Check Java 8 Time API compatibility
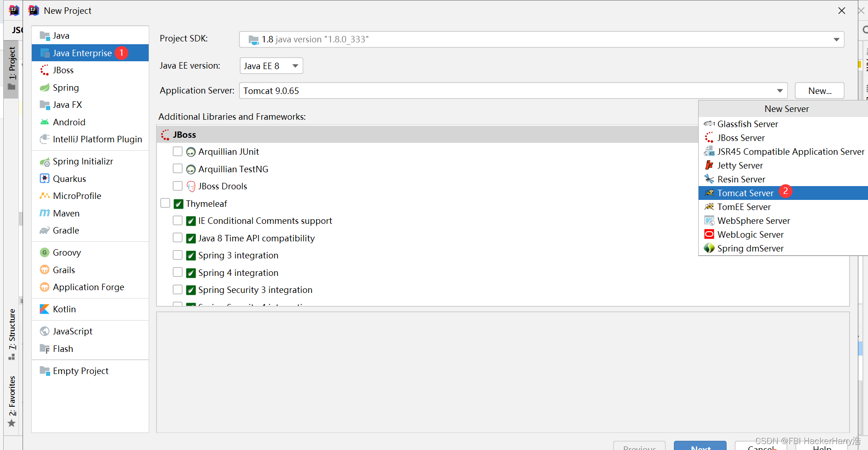This screenshot has width=868, height=450. [178, 238]
